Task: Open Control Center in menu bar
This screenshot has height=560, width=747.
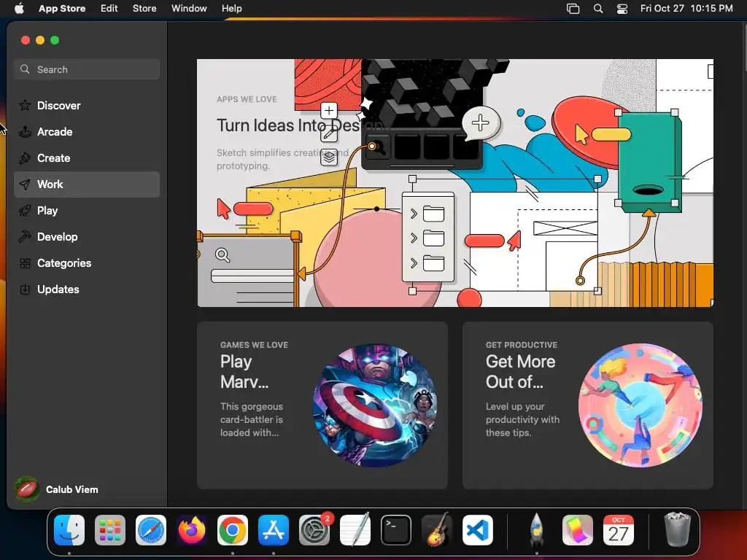Action: [622, 9]
